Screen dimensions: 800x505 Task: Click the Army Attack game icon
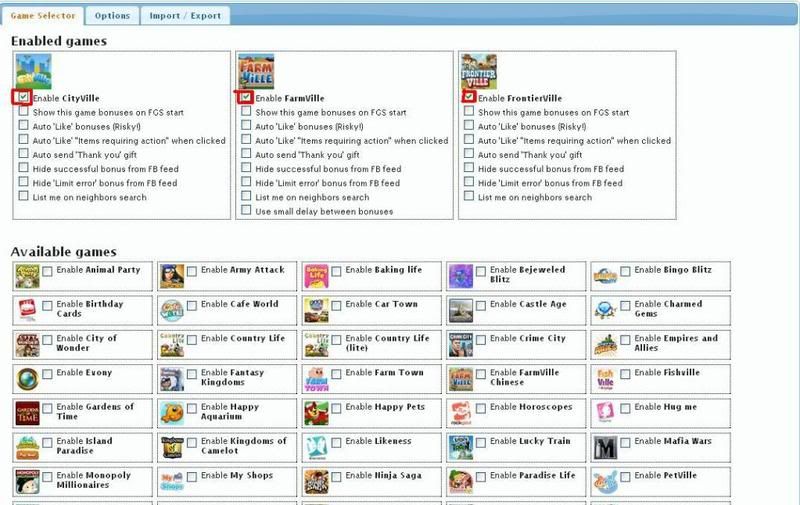[x=172, y=276]
